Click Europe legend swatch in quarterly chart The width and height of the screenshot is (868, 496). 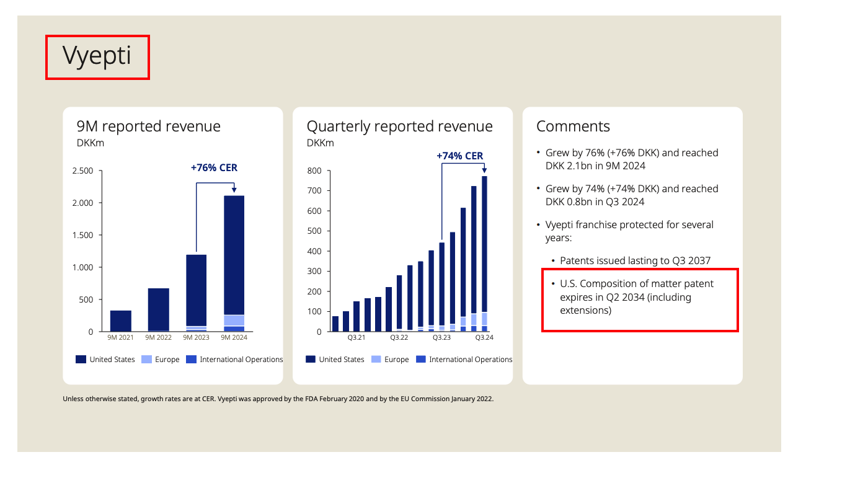pos(376,360)
